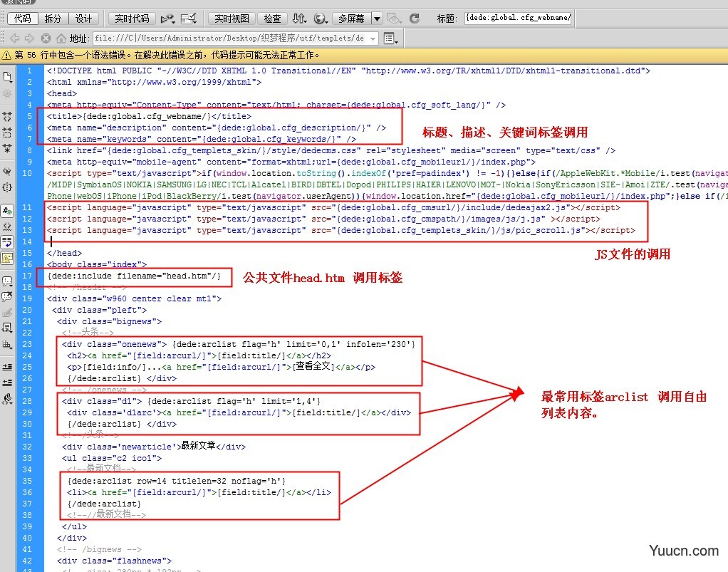Viewport: 728px width, 572px height.
Task: Open the dropdown arrow beside 多屏幕
Action: pos(377,19)
